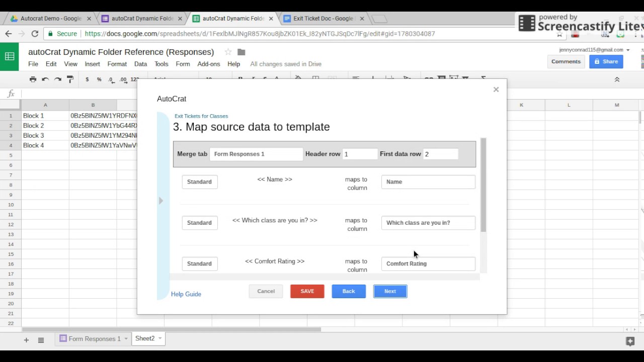The width and height of the screenshot is (644, 362).
Task: Open the Comments button
Action: [566, 61]
